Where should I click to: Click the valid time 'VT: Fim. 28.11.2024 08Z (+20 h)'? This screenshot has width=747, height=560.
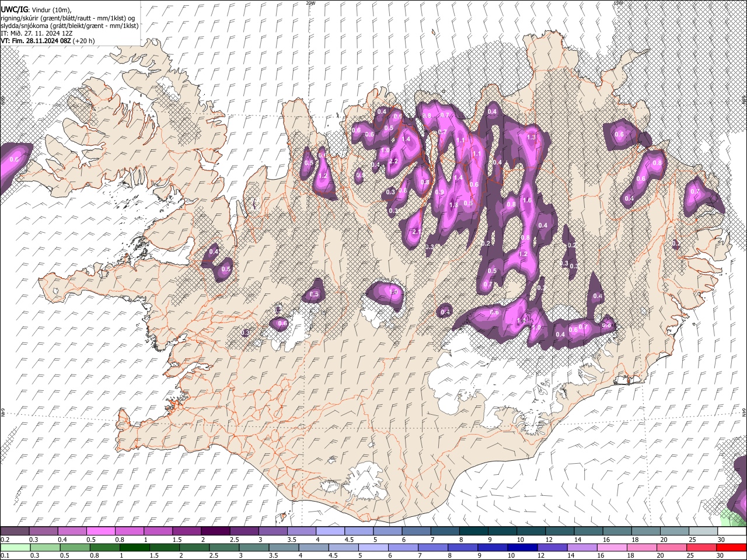click(48, 41)
